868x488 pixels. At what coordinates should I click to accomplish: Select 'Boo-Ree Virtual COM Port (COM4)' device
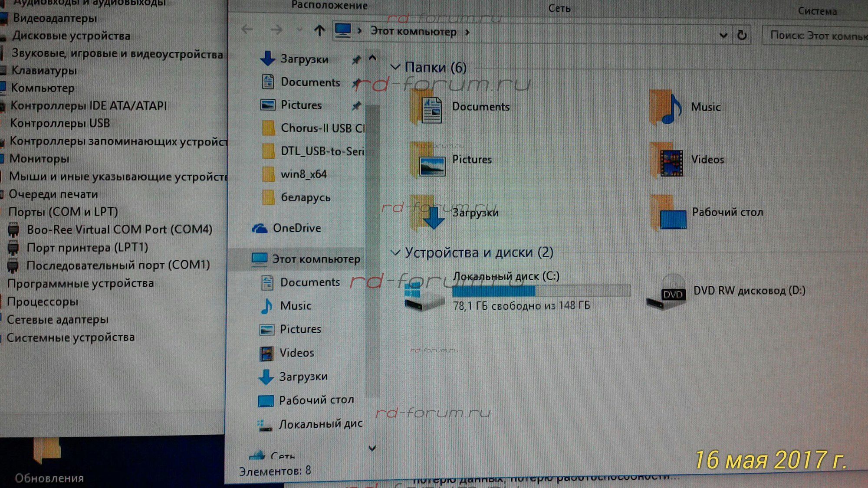(119, 229)
